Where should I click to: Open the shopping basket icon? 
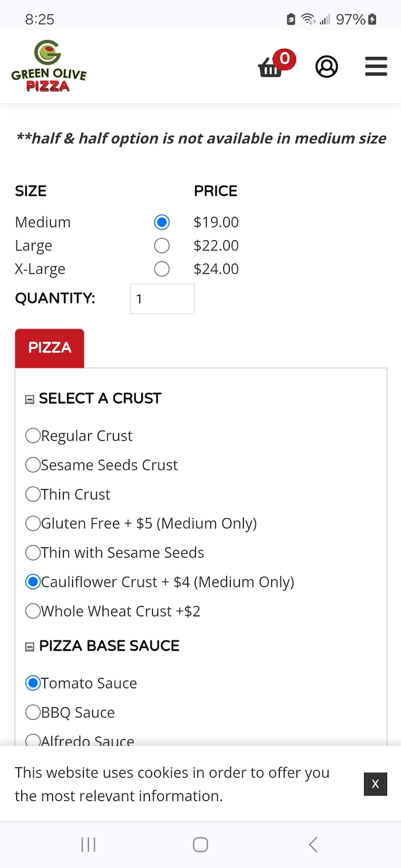[x=271, y=67]
